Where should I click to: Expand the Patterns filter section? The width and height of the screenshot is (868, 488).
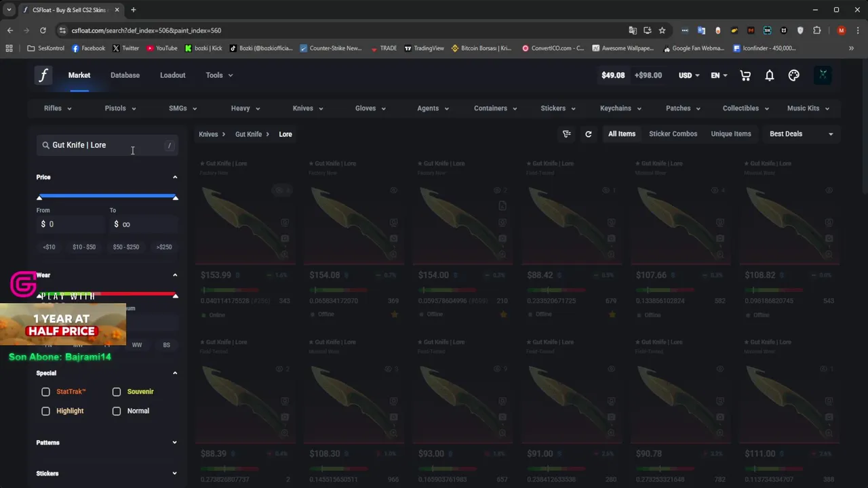[x=107, y=443]
